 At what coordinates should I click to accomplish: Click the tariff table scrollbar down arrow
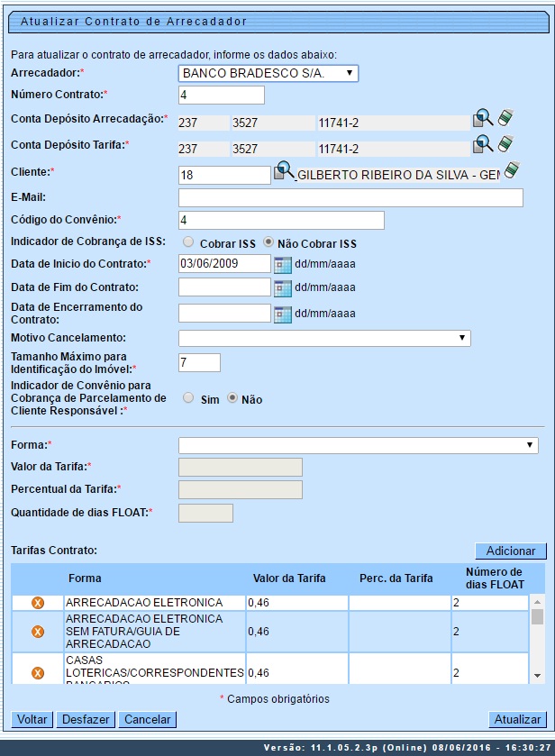tap(537, 675)
